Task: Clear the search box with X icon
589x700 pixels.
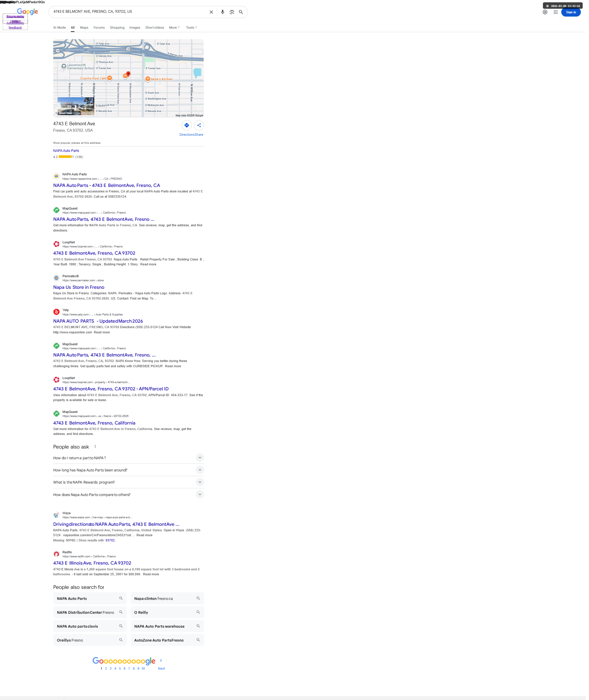Action: [211, 12]
